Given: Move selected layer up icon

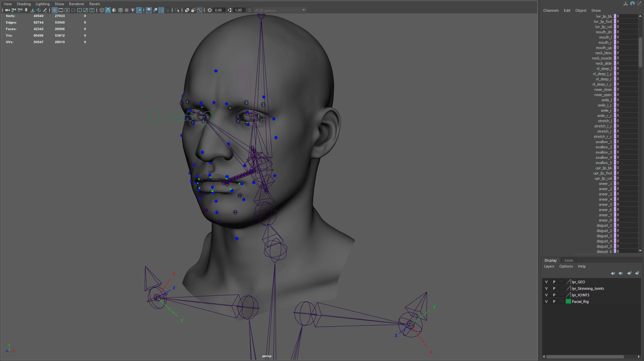Looking at the screenshot, I should (613, 273).
